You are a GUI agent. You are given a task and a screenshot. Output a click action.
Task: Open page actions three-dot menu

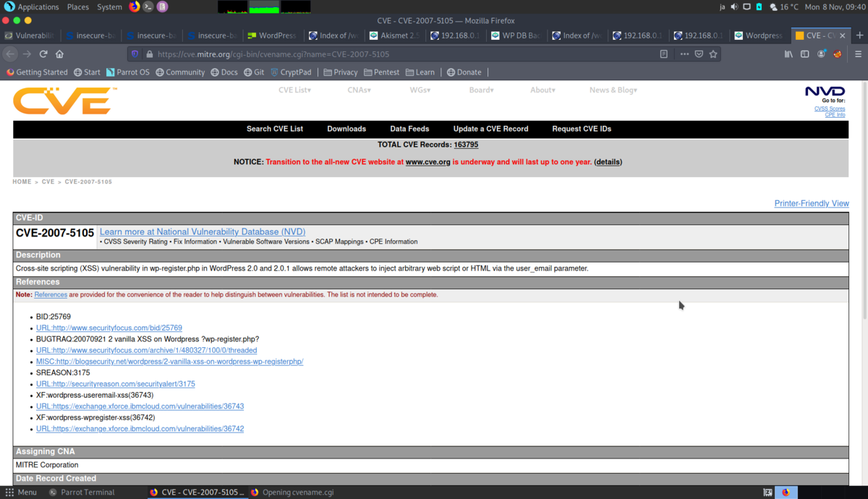(684, 54)
